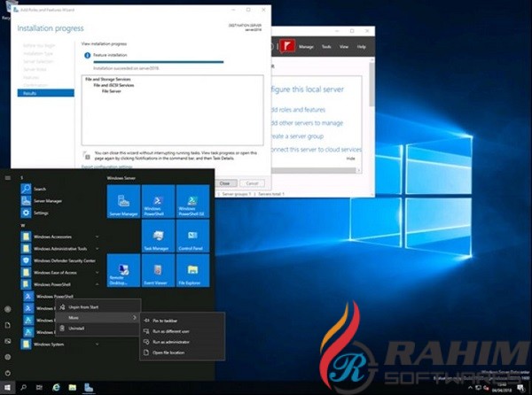Click Configure this local server link
This screenshot has width=532, height=395.
308,89
